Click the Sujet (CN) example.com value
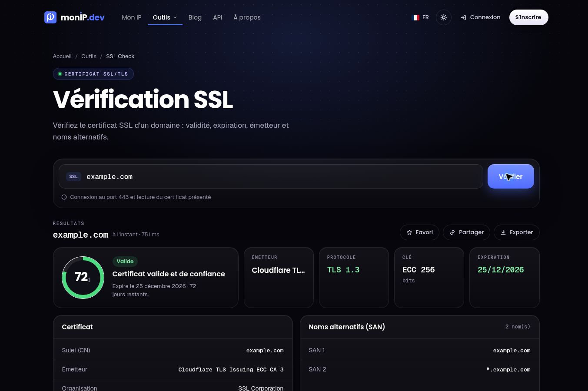The image size is (588, 391). (x=265, y=351)
